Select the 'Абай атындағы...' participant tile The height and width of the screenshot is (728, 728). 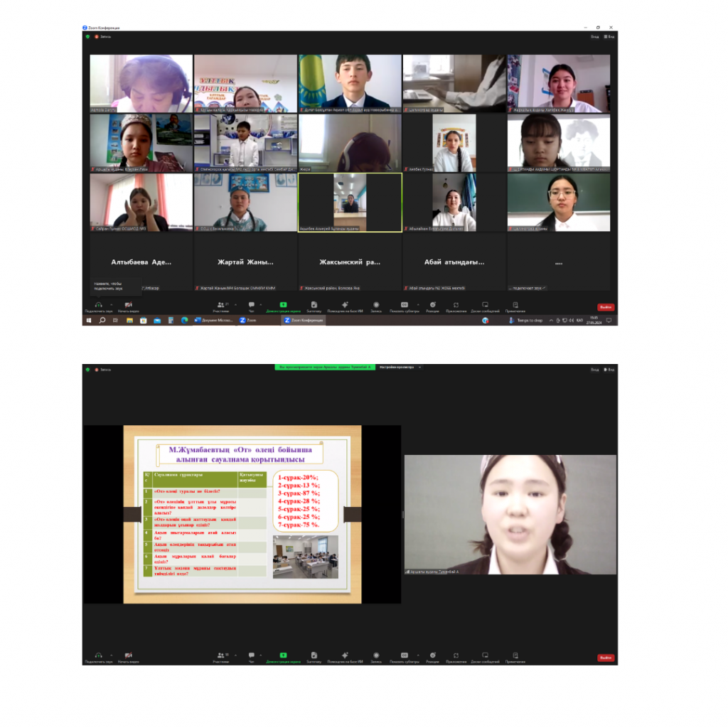[x=454, y=262]
